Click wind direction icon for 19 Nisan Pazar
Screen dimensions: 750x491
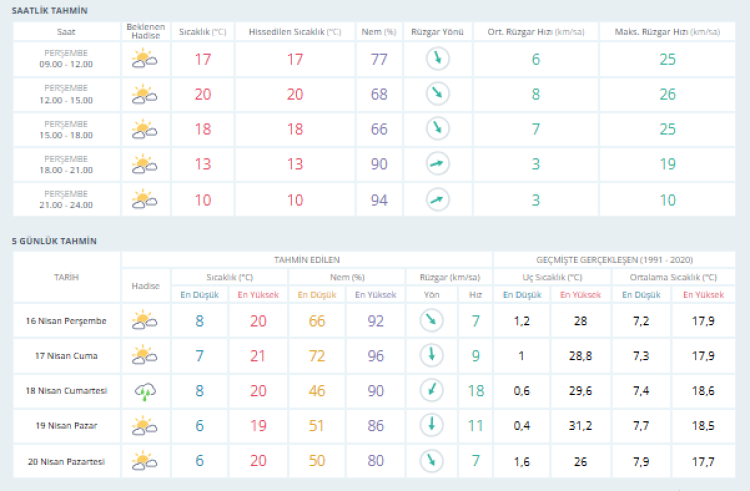click(x=431, y=426)
